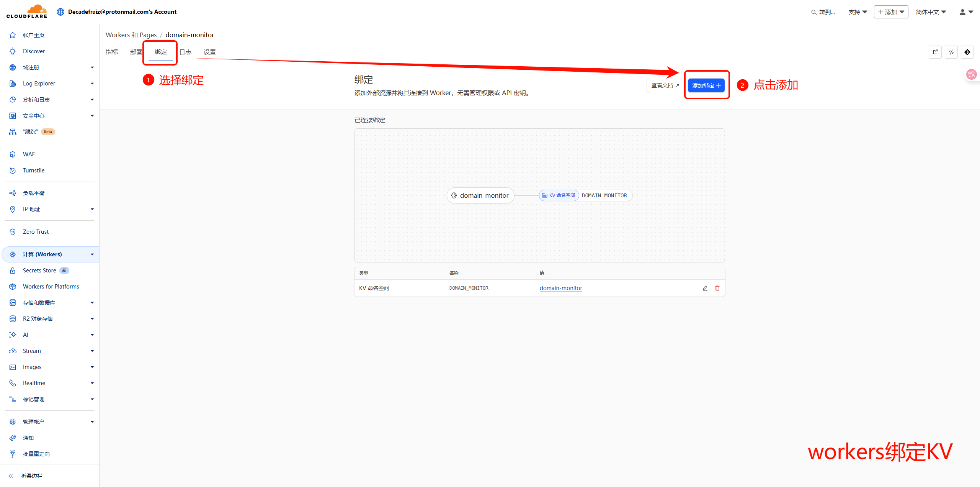The height and width of the screenshot is (487, 980).
Task: Click the R2 对象存储 database icon
Action: pyautogui.click(x=13, y=319)
